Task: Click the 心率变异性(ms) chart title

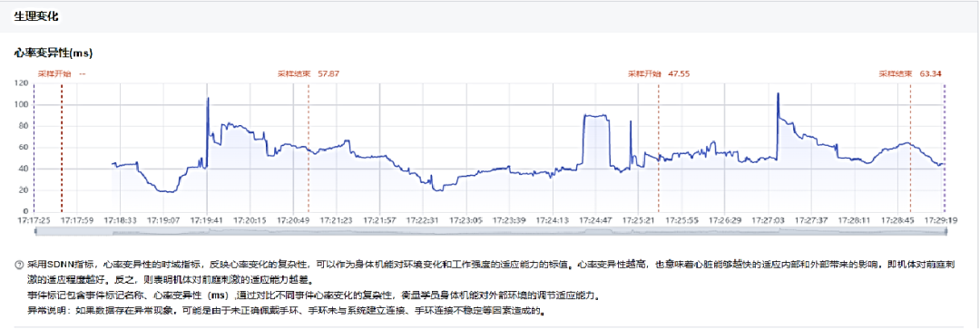Action: [54, 53]
